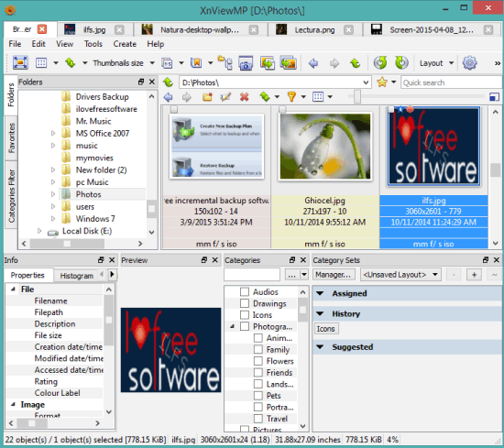504x448 pixels.
Task: Expand the MS Office 2007 folder
Action: [53, 133]
